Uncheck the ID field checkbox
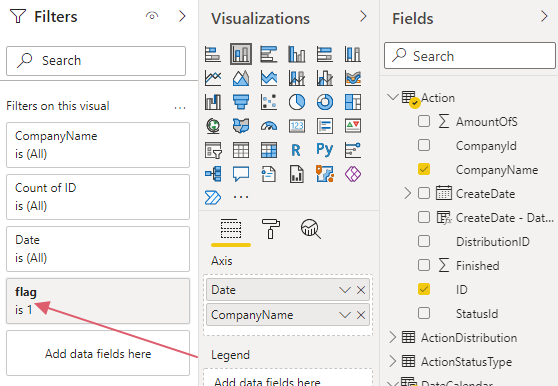Screen dimensions: 558x386 tap(424, 289)
